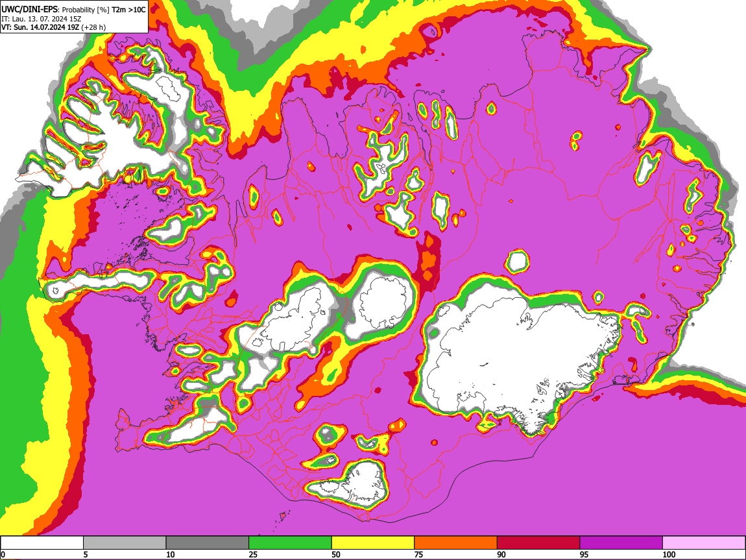Click the '0' legend tick label
Viewport: 746px width, 560px height.
3,554
